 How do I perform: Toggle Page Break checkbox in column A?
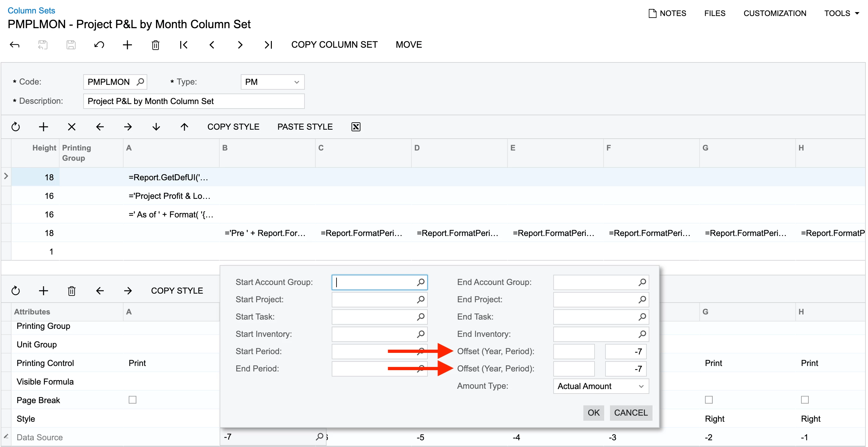point(133,400)
